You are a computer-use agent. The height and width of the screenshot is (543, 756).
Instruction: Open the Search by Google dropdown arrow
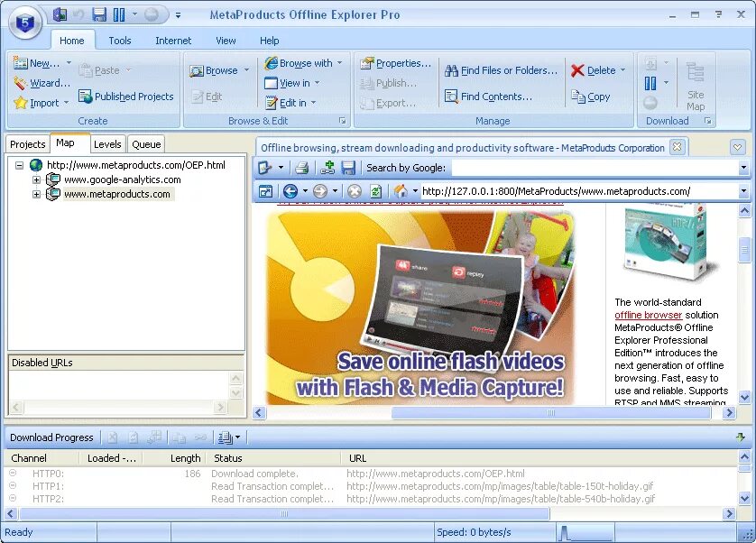coord(743,168)
